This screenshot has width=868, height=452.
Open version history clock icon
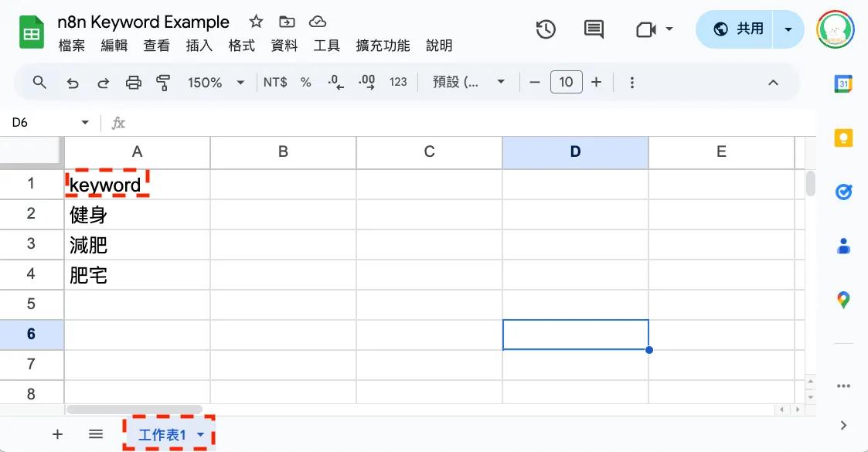[x=545, y=29]
